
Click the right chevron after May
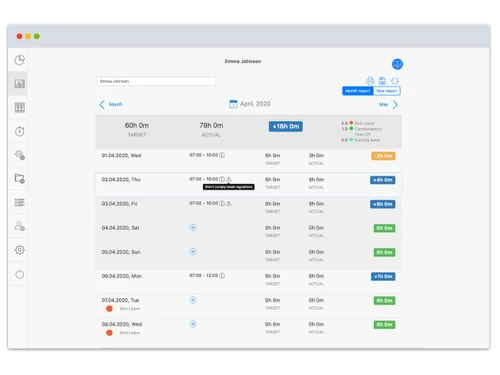(x=395, y=105)
